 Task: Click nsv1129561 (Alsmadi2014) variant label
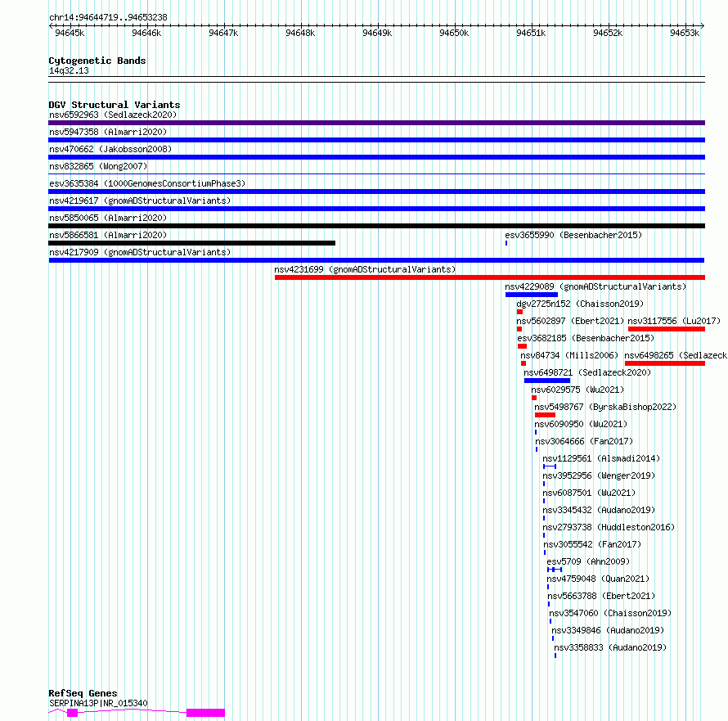601,458
